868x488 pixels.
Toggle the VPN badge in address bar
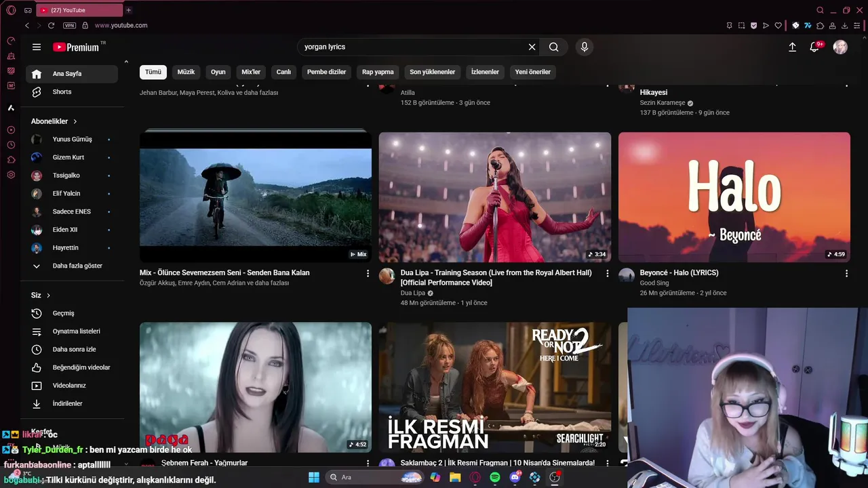point(69,25)
